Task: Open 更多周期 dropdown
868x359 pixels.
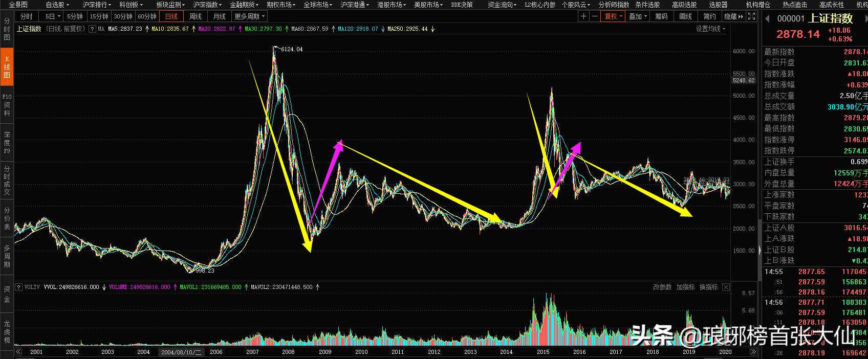Action: pos(250,16)
